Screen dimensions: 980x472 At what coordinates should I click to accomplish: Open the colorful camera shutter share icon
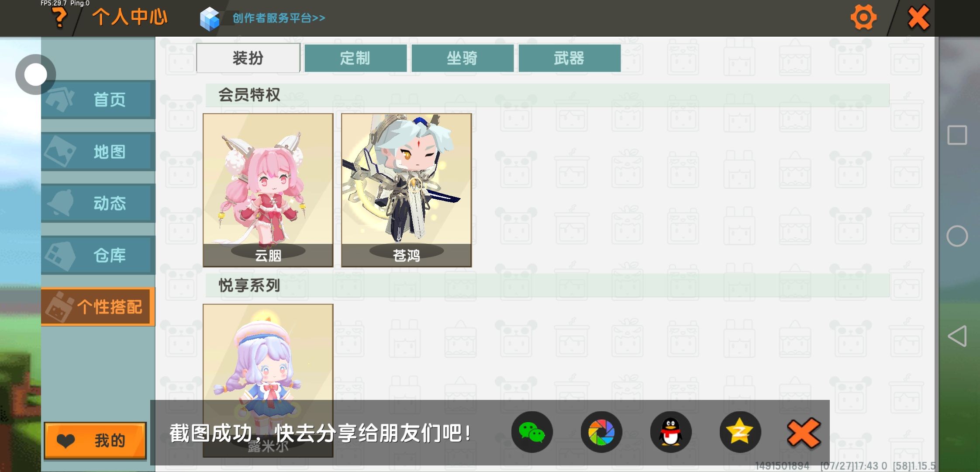[601, 432]
